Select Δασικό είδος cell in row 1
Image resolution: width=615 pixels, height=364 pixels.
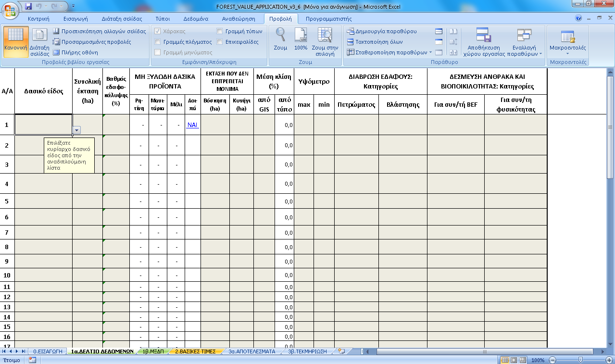click(43, 125)
